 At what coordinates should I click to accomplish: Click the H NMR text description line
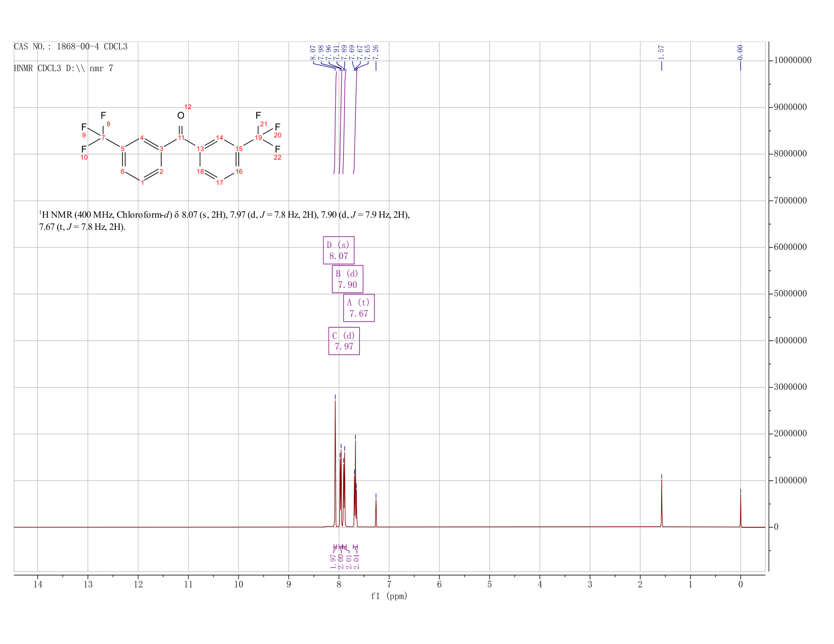(x=224, y=221)
